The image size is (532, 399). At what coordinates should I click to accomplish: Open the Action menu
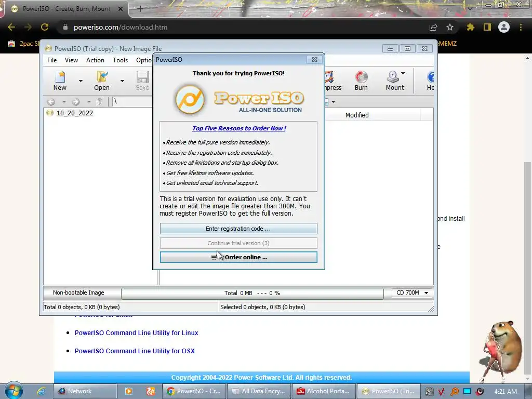click(x=95, y=60)
